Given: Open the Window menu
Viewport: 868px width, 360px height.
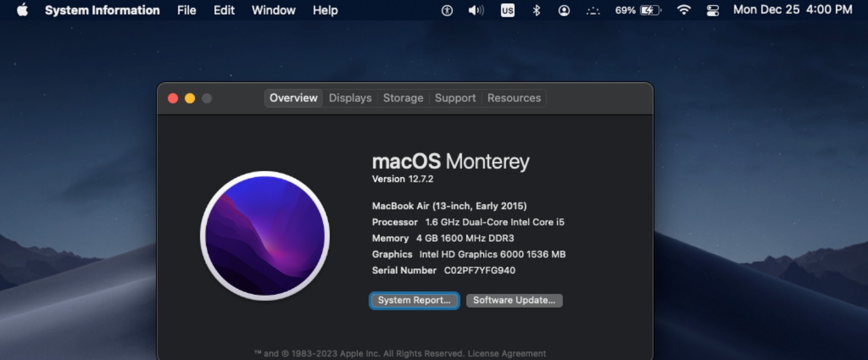Looking at the screenshot, I should tap(273, 10).
